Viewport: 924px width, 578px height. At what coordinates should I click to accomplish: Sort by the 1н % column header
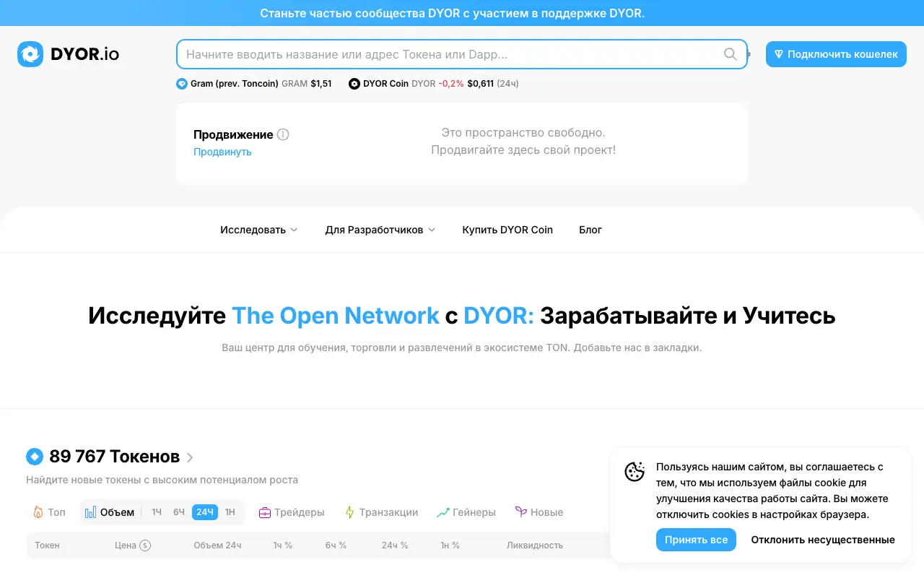(450, 545)
